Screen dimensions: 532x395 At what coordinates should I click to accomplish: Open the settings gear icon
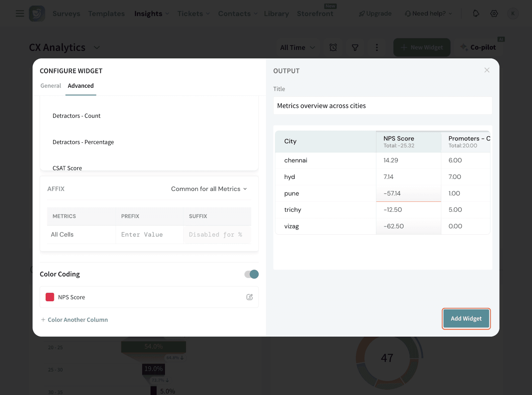(494, 14)
